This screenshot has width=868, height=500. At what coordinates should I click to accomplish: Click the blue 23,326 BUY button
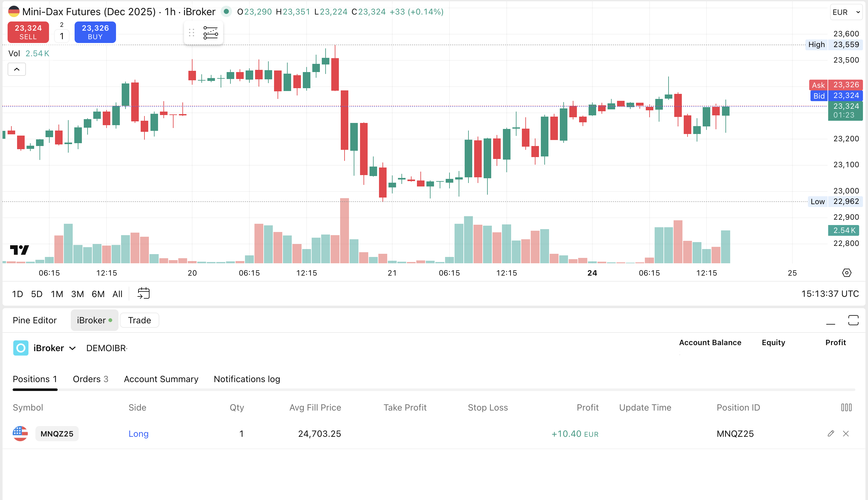pyautogui.click(x=95, y=32)
